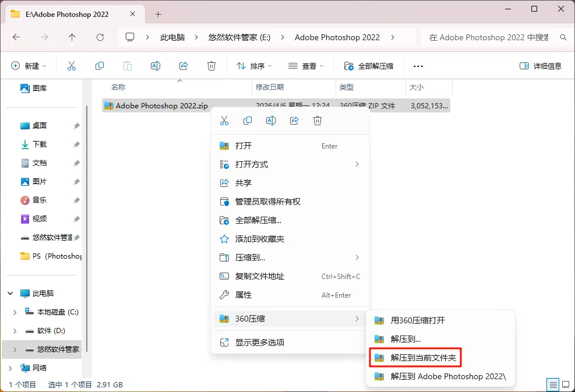Expand chevron after 此电脑 in address bar
The width and height of the screenshot is (575, 392).
tap(196, 37)
